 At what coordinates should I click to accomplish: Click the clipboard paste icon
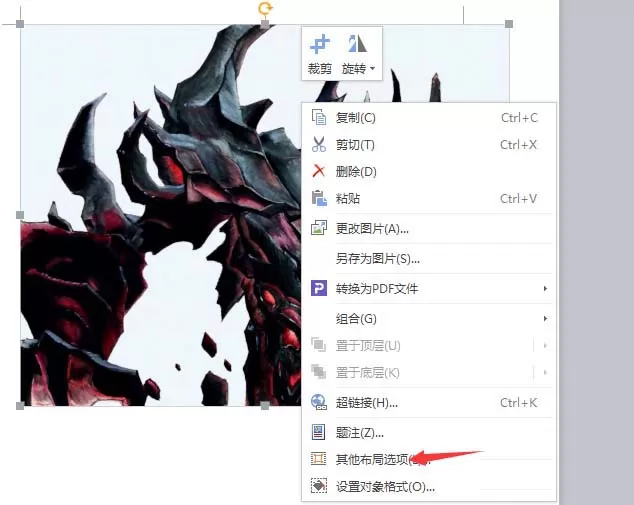coord(319,198)
